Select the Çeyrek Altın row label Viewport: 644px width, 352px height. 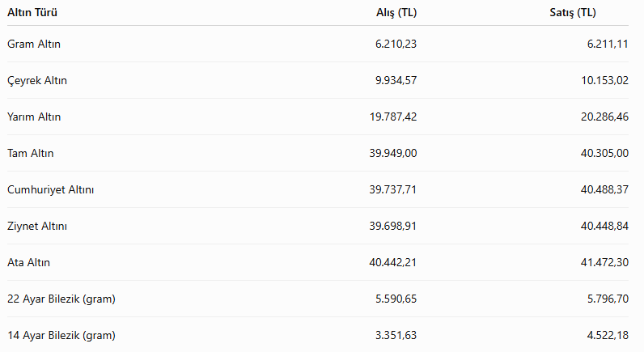click(37, 81)
